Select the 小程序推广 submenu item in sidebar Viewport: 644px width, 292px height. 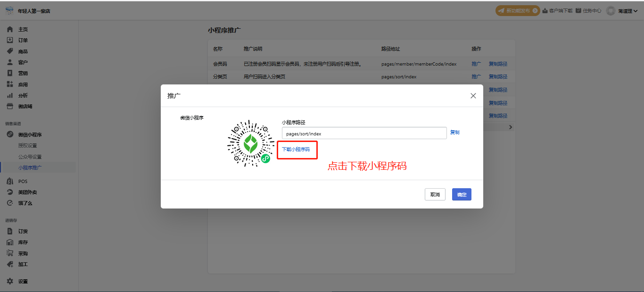30,167
